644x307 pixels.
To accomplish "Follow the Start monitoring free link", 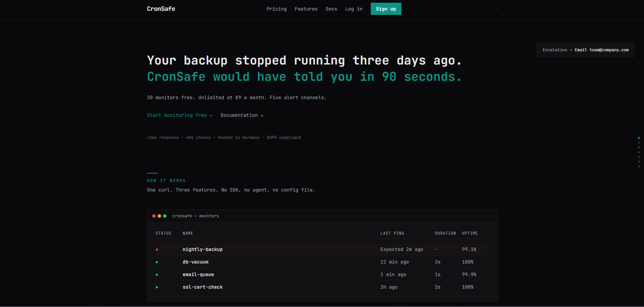I will click(179, 115).
